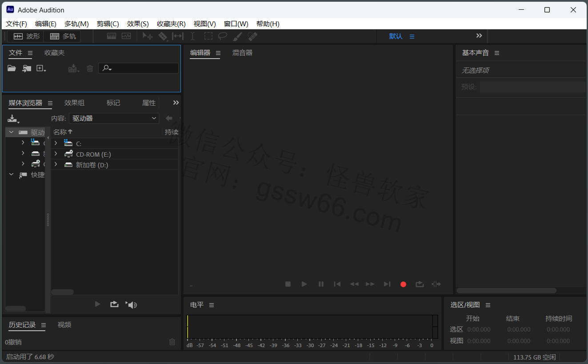Select the Razor tool
This screenshot has height=364, width=588.
point(163,36)
